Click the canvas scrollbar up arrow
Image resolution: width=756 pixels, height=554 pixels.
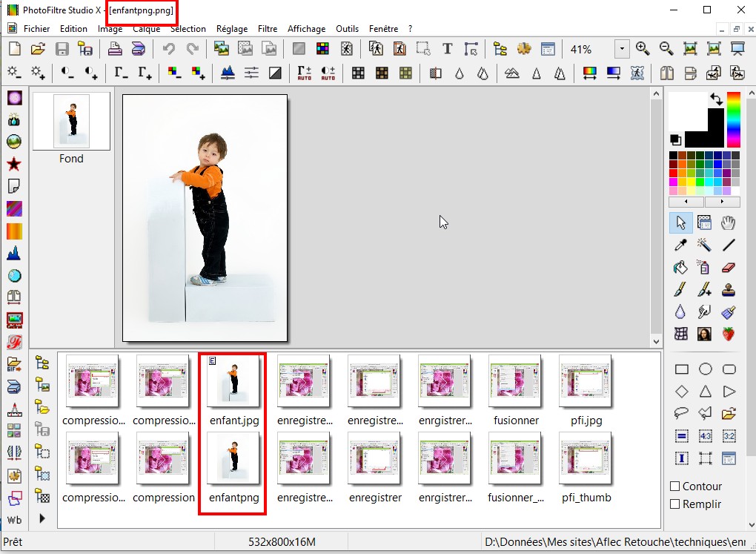[656, 93]
